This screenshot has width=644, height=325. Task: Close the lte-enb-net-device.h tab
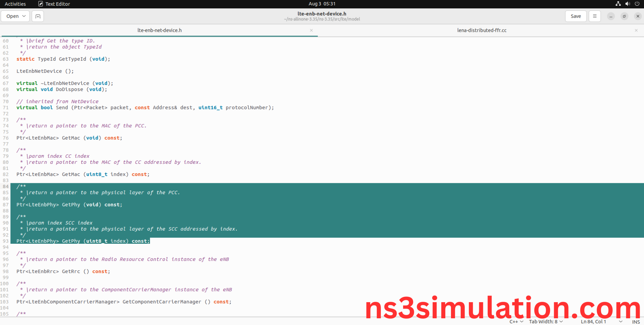click(311, 30)
